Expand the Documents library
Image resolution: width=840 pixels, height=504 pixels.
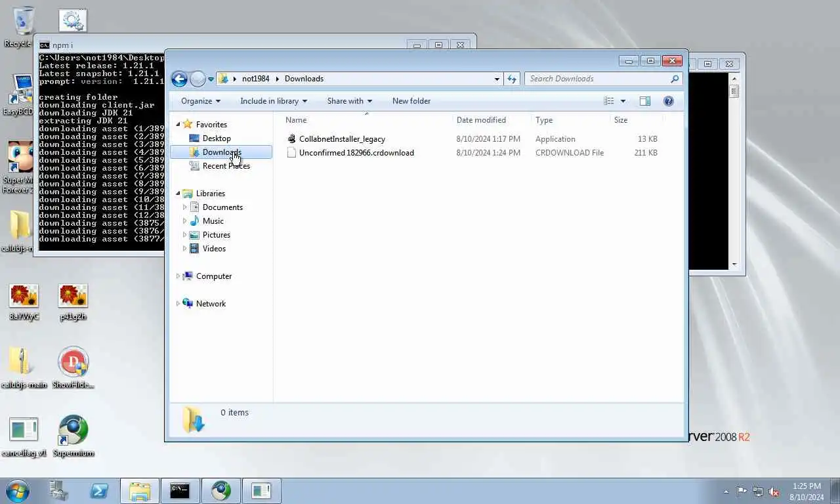coord(184,207)
